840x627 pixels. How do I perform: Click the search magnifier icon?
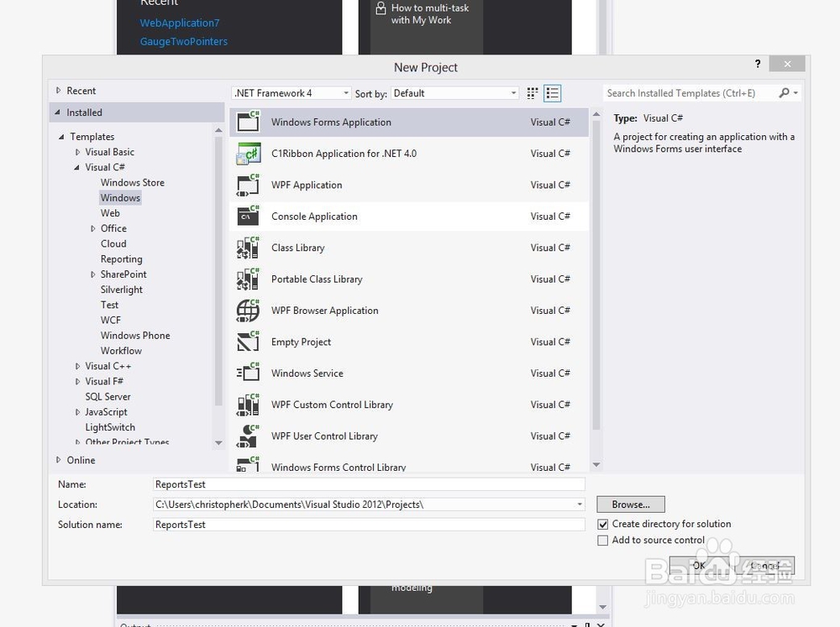click(x=784, y=93)
